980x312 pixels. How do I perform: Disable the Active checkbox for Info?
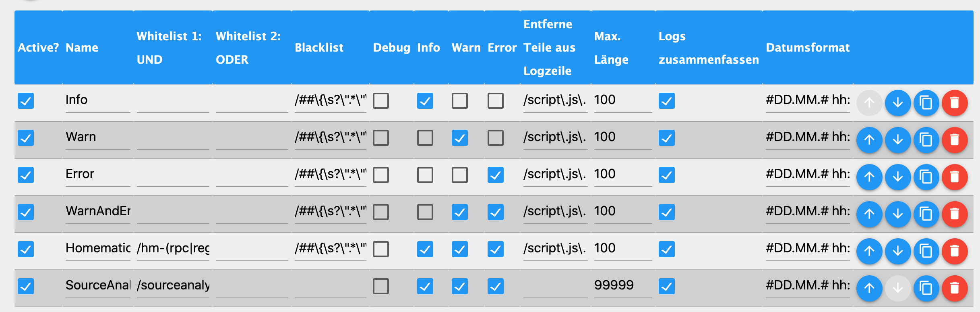[x=26, y=101]
